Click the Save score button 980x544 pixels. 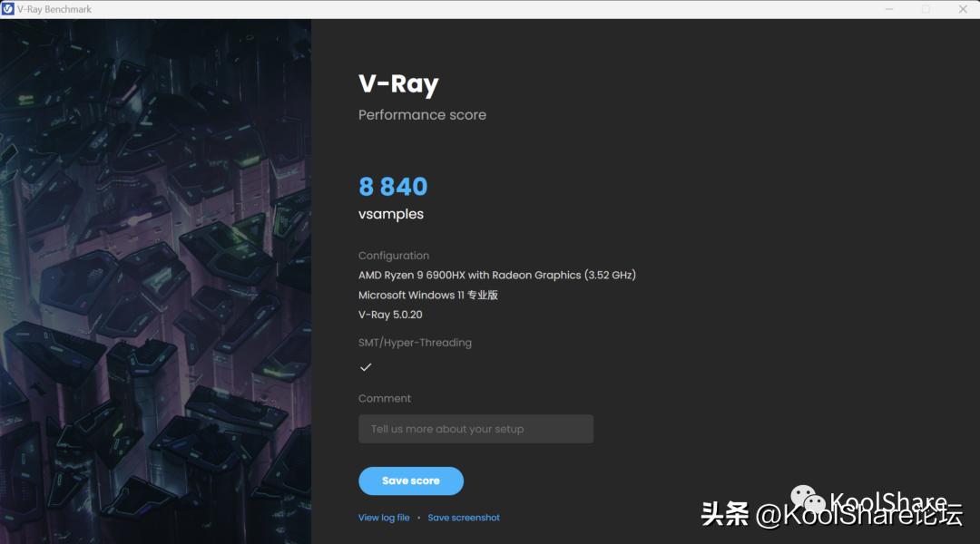coord(411,481)
